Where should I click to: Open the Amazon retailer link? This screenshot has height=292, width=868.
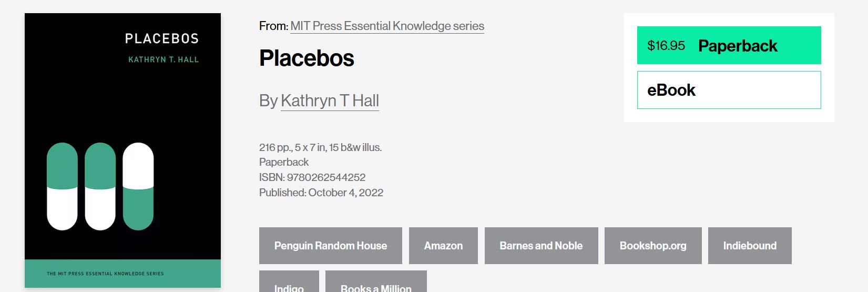click(443, 246)
